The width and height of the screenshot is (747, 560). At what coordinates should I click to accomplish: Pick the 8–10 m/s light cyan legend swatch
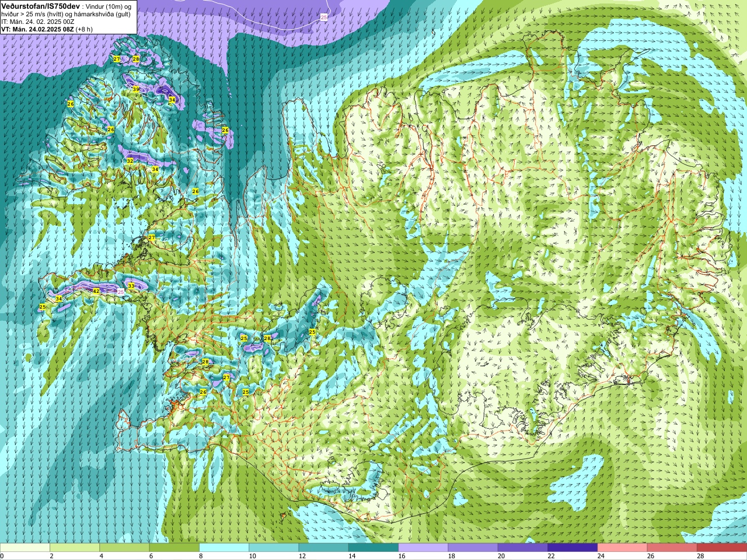tap(224, 547)
